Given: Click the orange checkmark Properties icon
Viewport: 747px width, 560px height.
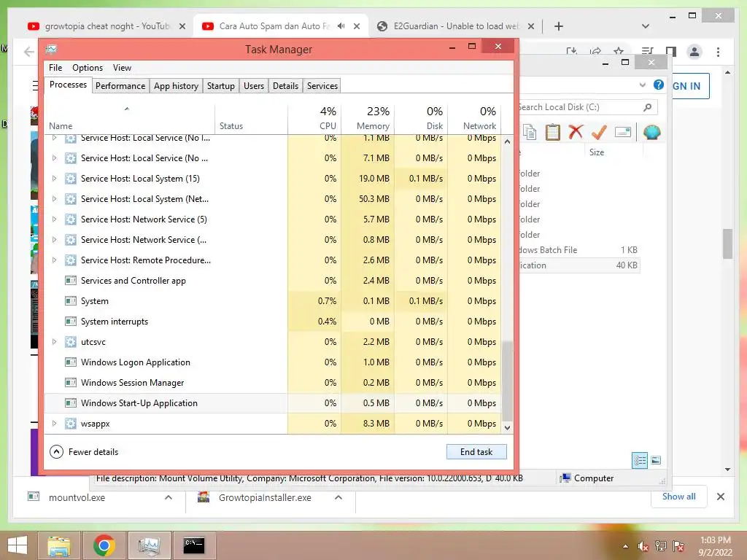Looking at the screenshot, I should 599,132.
